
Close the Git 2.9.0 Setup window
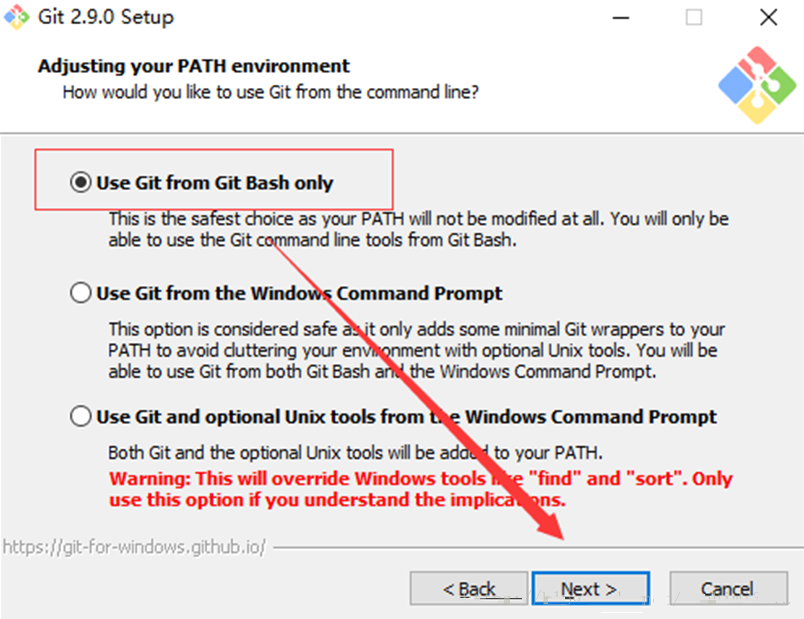[x=768, y=17]
